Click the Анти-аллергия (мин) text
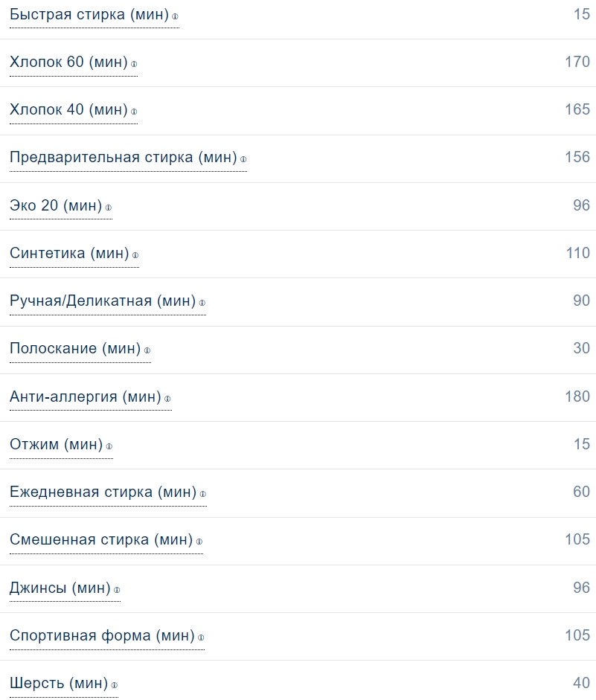 pos(85,396)
